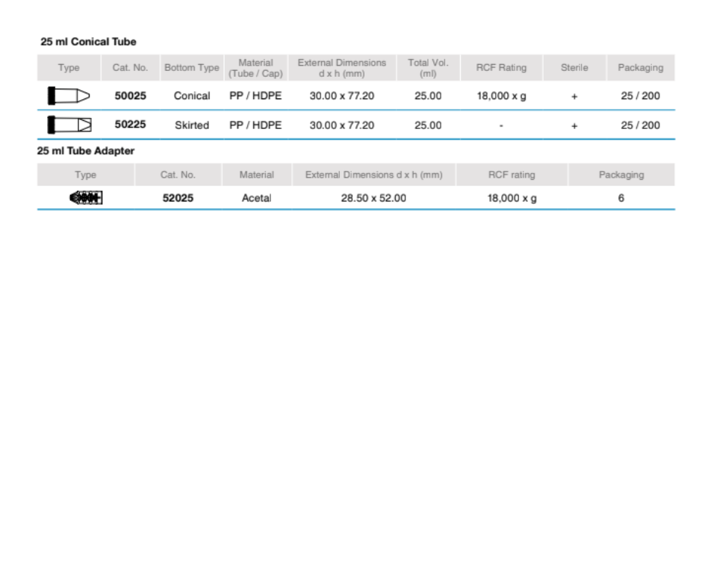Viewport: 702px width, 588px height.
Task: Click the conical tube type icon
Action: 68,96
